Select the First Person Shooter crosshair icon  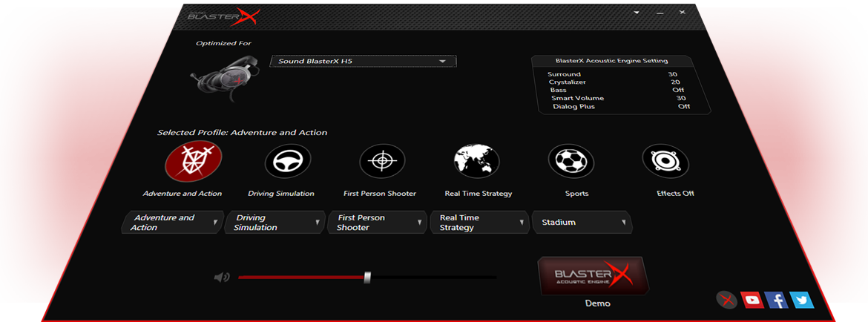click(383, 161)
